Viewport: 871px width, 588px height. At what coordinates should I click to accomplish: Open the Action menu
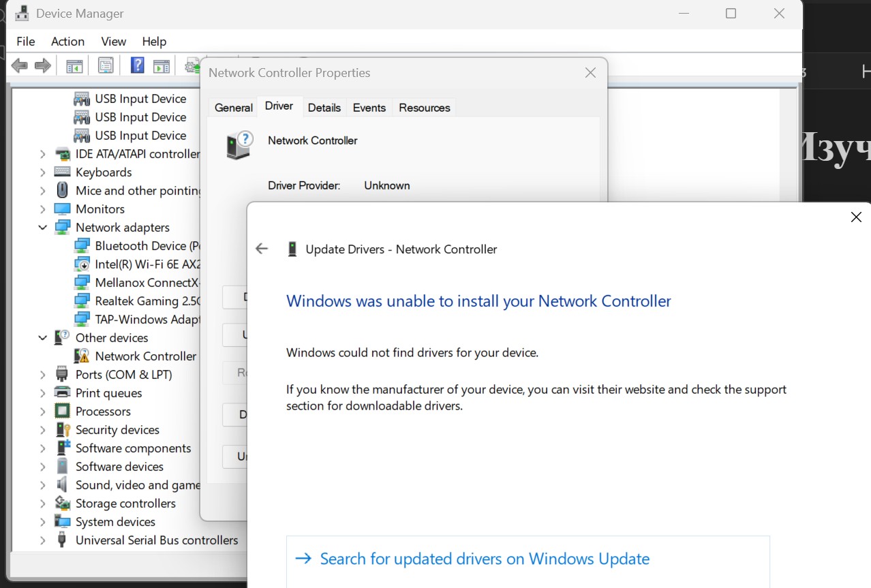pos(67,42)
